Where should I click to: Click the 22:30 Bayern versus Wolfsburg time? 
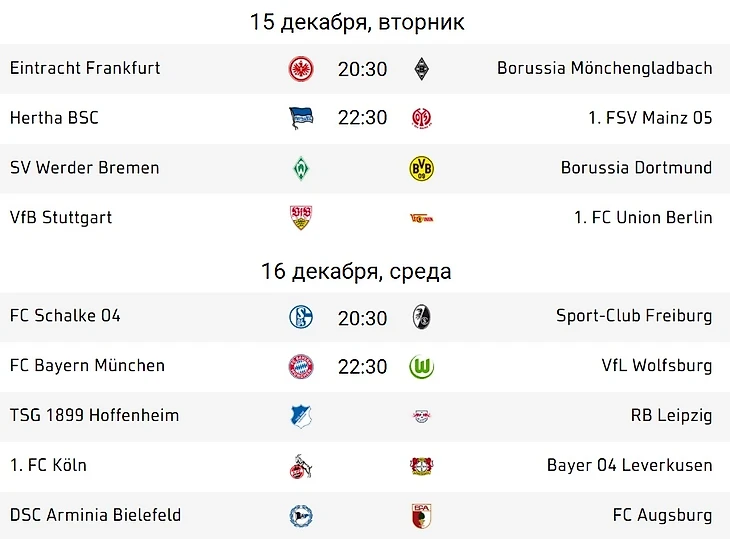(x=362, y=367)
